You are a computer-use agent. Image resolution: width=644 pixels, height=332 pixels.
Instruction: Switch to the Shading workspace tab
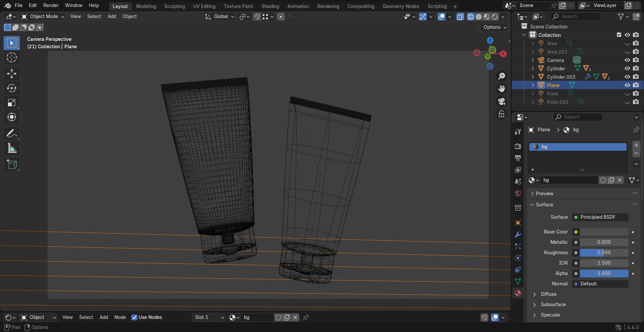coord(270,6)
